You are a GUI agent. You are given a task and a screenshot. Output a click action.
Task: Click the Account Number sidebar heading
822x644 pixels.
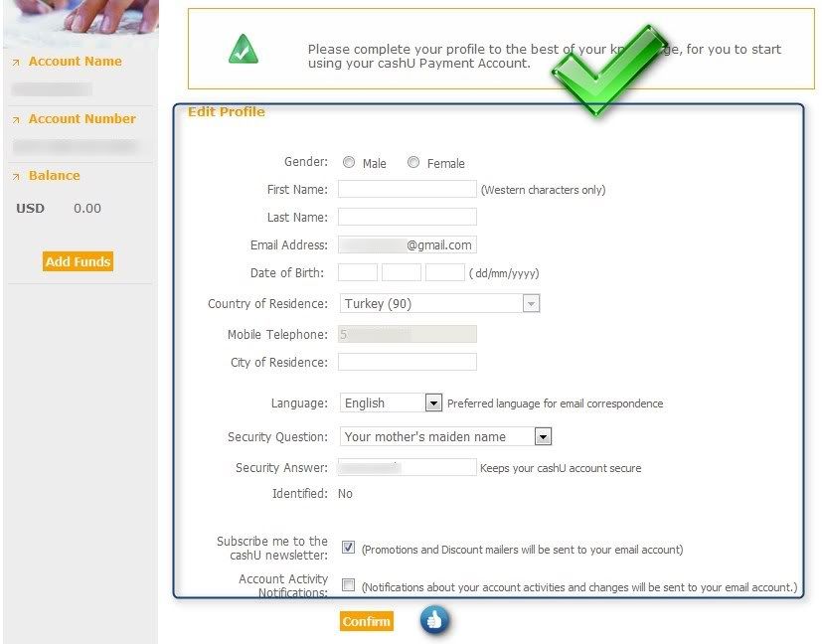82,119
